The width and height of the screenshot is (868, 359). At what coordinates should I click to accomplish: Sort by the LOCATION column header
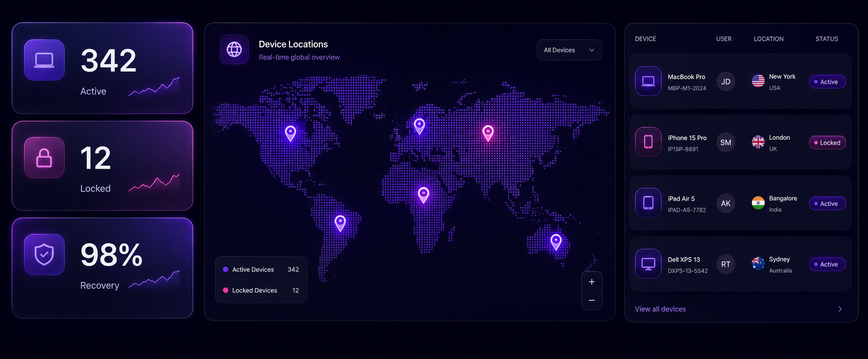[768, 39]
